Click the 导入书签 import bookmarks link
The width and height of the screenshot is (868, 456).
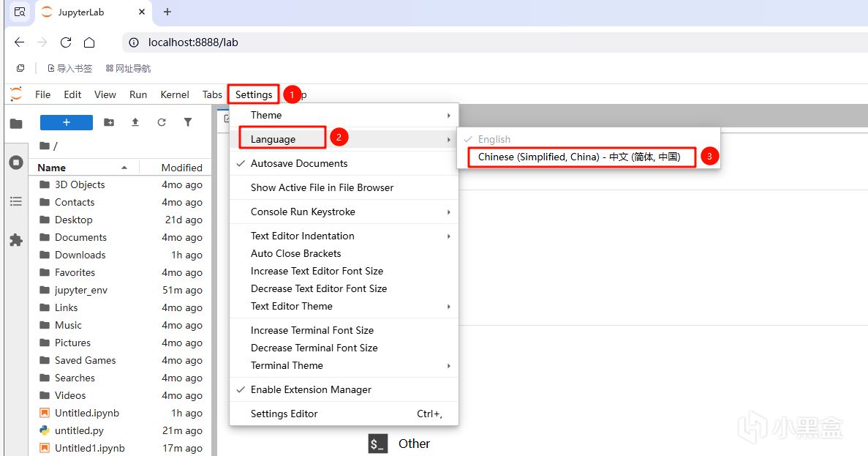point(70,68)
